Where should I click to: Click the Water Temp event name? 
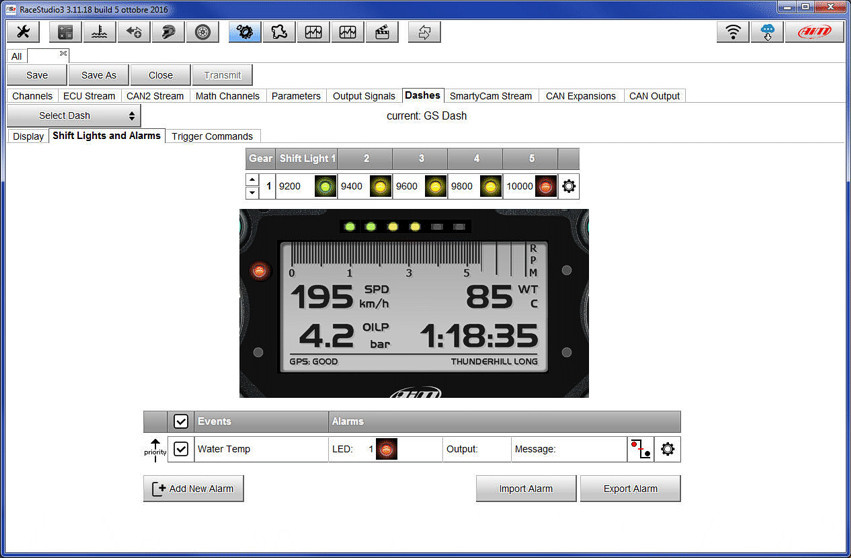224,449
